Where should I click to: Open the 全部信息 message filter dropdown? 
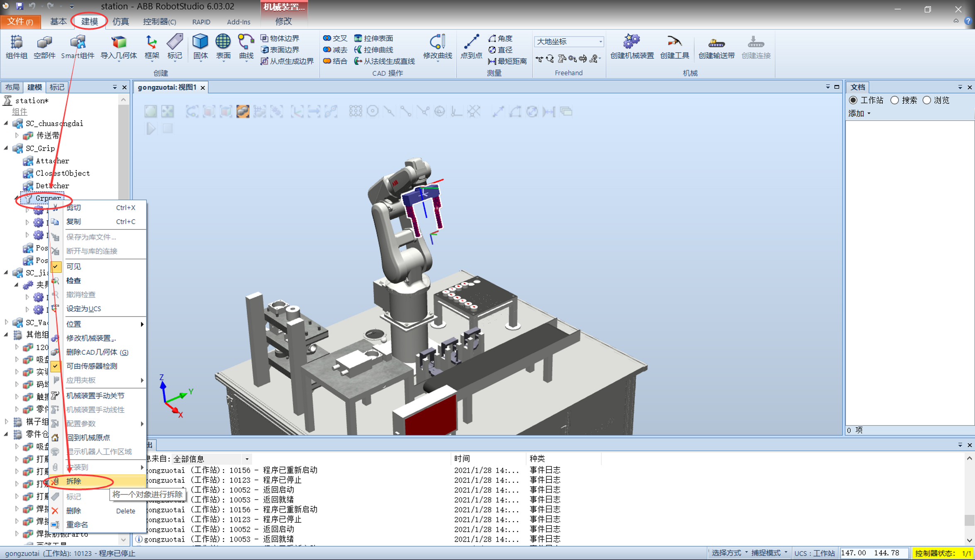coord(247,459)
